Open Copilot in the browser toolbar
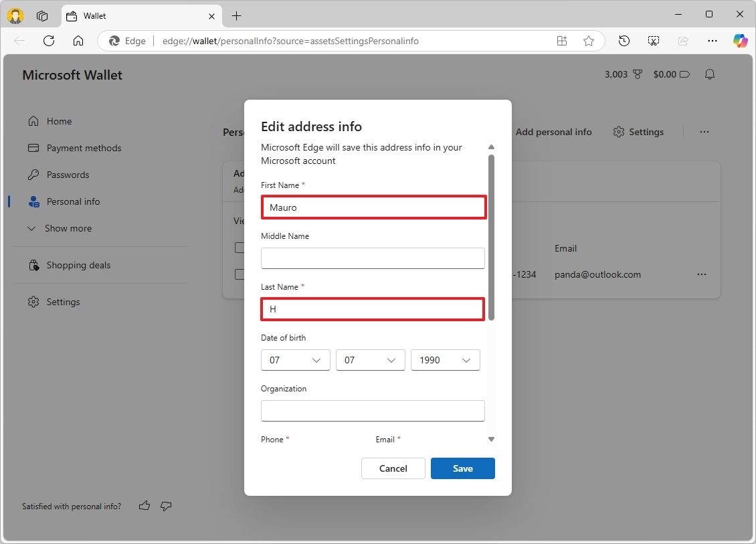This screenshot has height=544, width=756. (x=740, y=40)
